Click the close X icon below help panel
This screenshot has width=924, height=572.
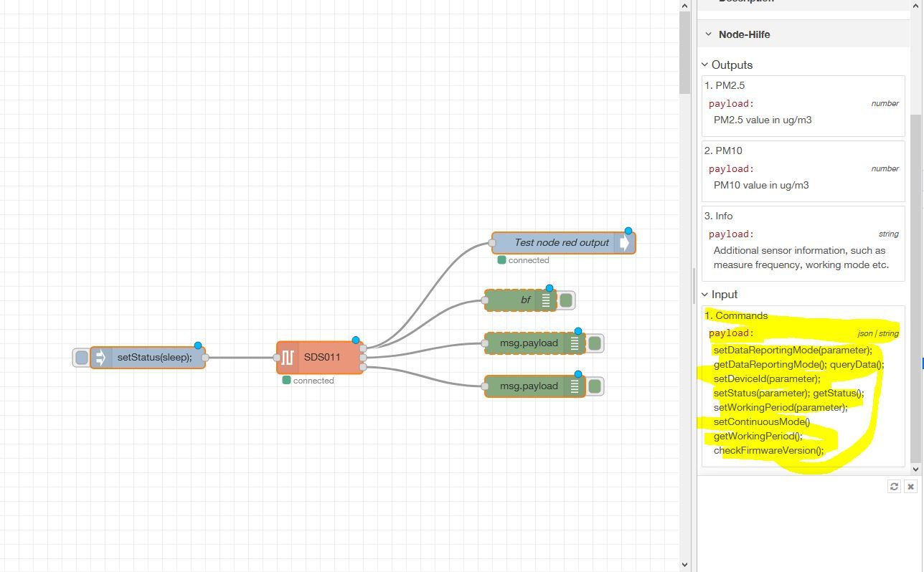910,487
